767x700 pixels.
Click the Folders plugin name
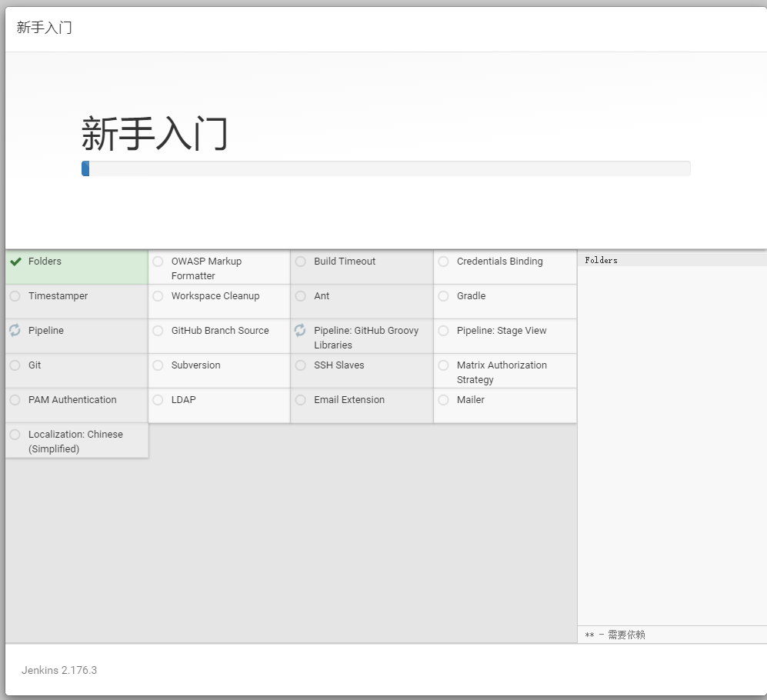coord(45,262)
